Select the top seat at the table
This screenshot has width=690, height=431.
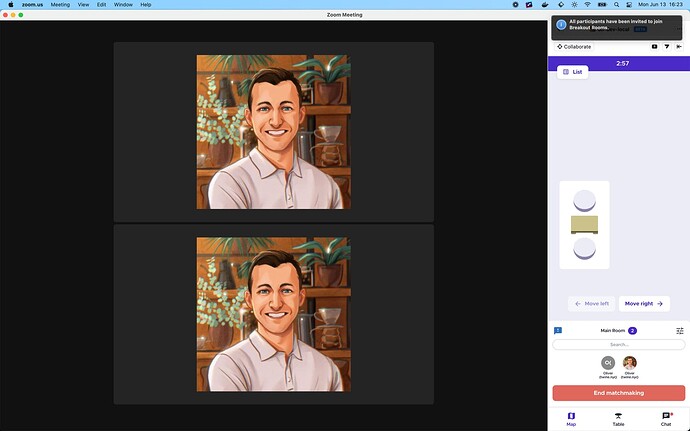(584, 201)
